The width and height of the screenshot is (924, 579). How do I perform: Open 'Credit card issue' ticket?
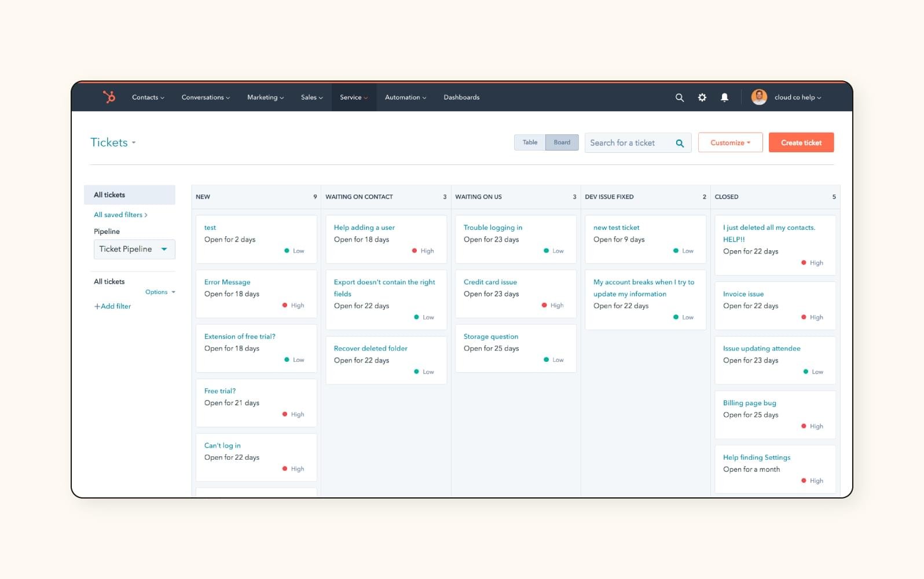(490, 282)
